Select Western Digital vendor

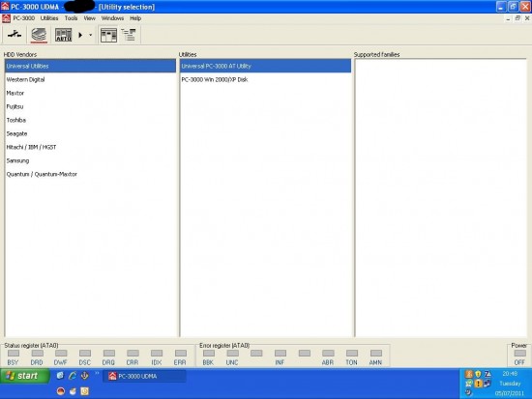pyautogui.click(x=91, y=79)
